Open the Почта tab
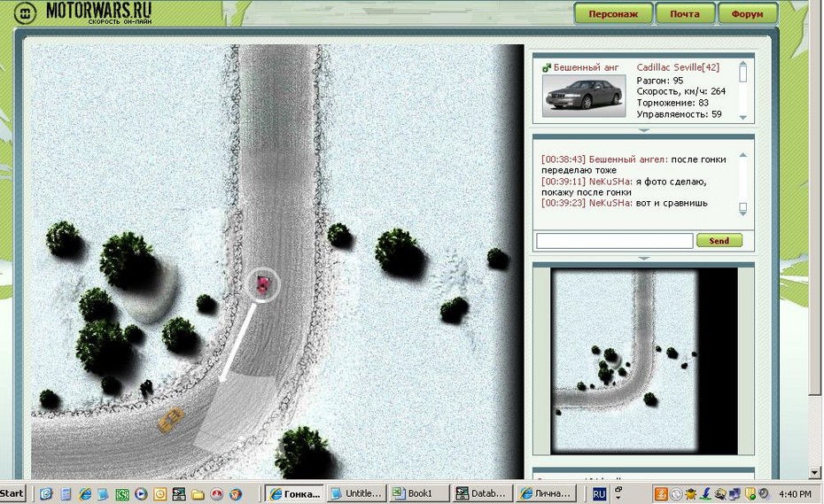The image size is (824, 504). click(685, 14)
